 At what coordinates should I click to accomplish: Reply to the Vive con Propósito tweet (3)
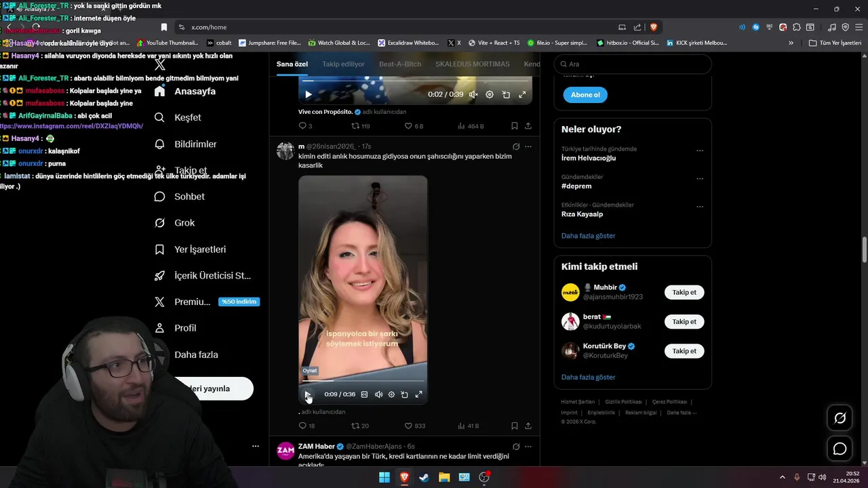click(x=302, y=126)
